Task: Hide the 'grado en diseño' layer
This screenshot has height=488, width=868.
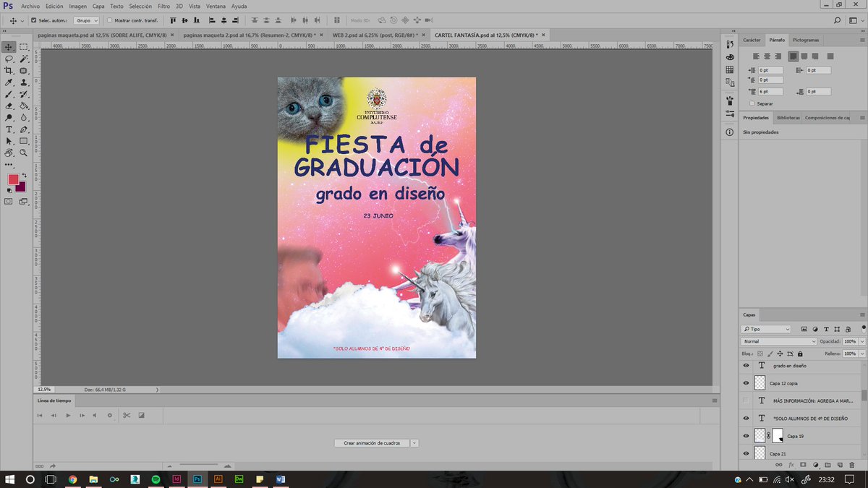Action: point(746,366)
